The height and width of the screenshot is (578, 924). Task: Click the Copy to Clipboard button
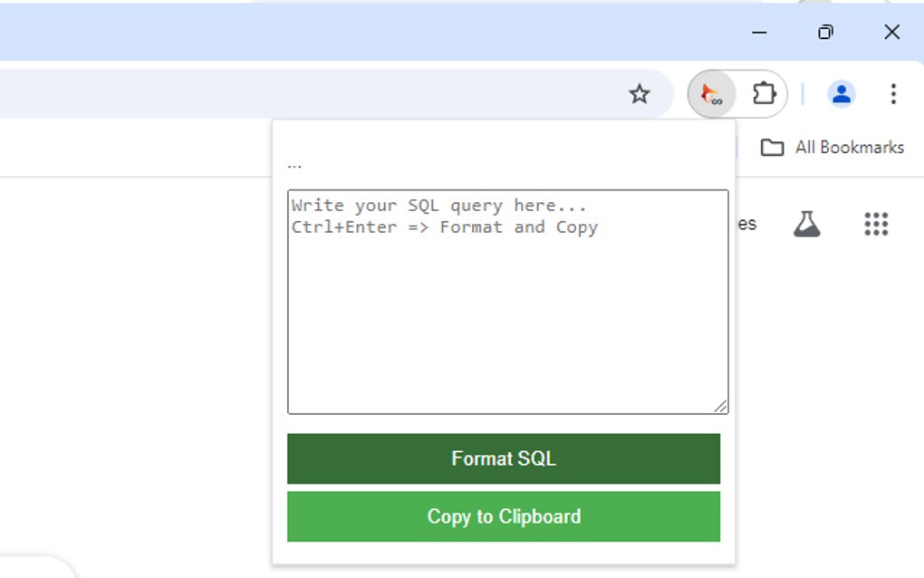click(x=504, y=516)
